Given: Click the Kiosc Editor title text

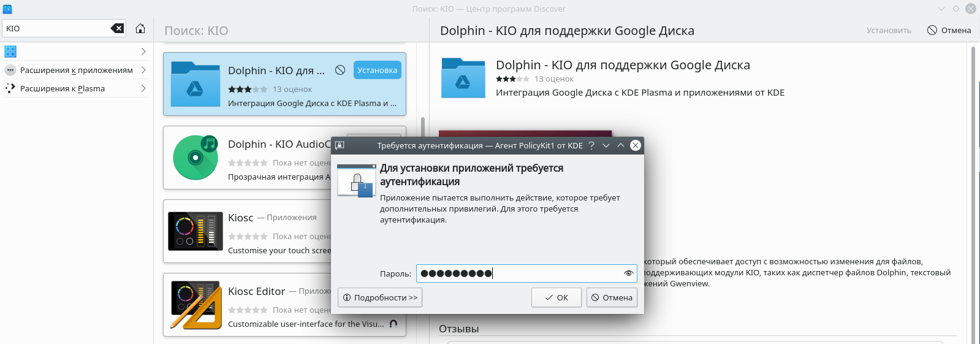Looking at the screenshot, I should click(x=256, y=291).
